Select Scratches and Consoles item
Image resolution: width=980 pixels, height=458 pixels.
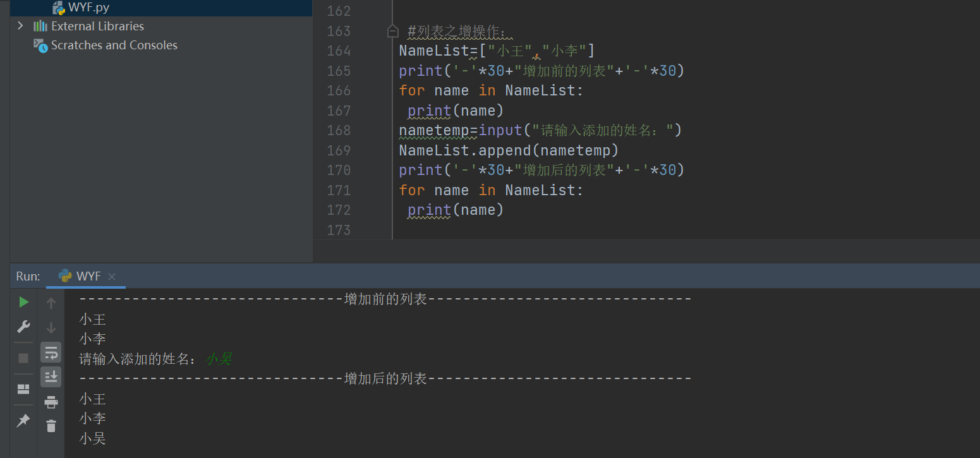point(114,45)
